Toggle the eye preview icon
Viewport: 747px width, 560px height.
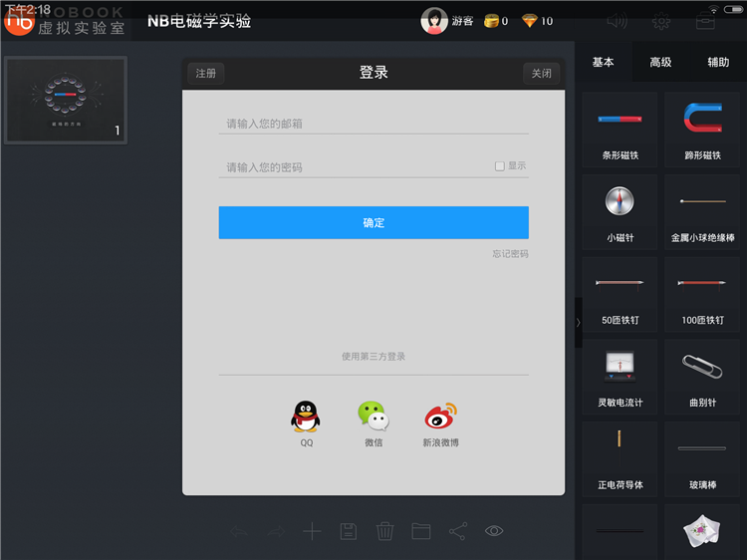494,530
